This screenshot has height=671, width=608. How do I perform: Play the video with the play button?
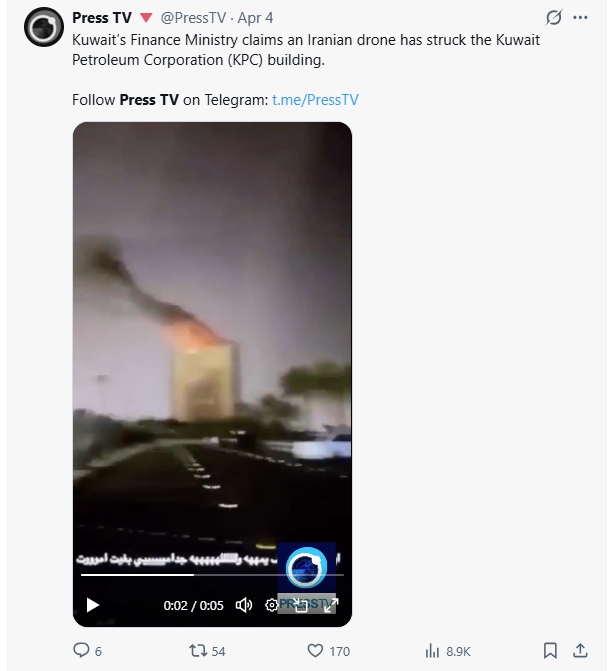[93, 605]
